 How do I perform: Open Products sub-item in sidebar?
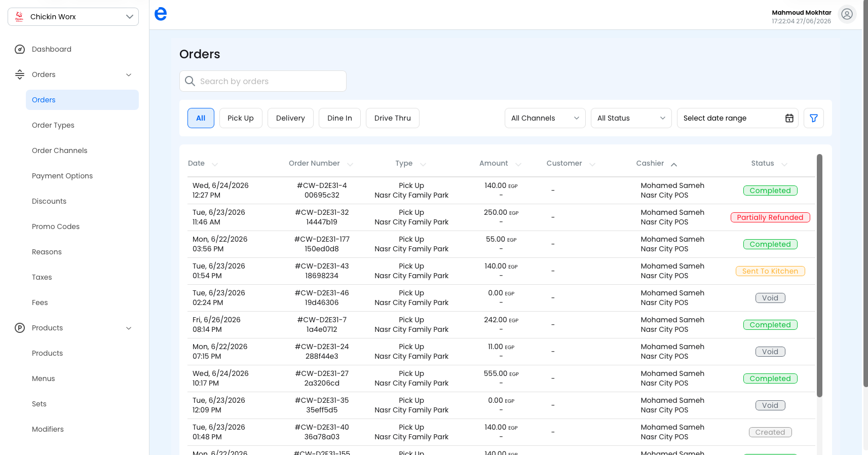pos(48,353)
